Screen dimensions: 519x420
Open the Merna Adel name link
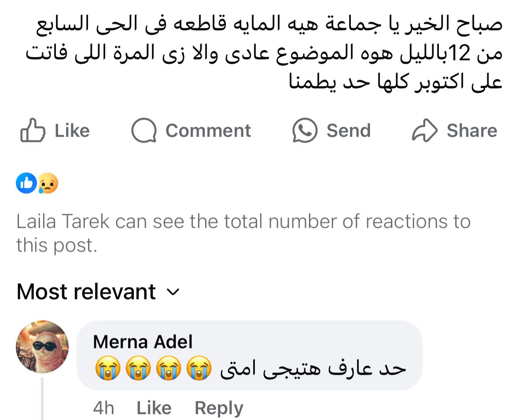[143, 342]
